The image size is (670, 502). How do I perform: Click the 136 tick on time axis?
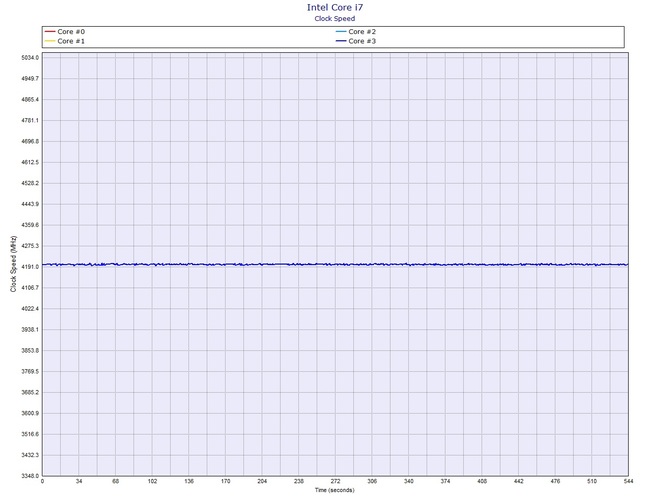point(189,481)
